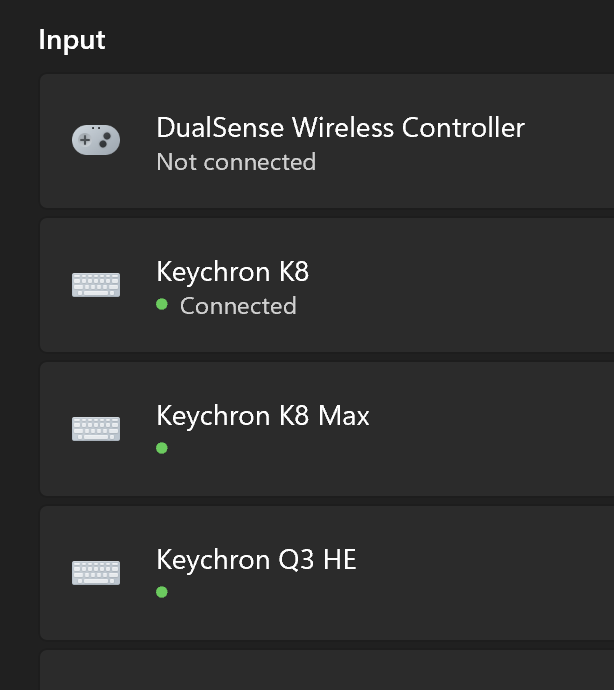Click blank area right of Keychron Q3 HE
614x690 pixels.
pos(500,573)
